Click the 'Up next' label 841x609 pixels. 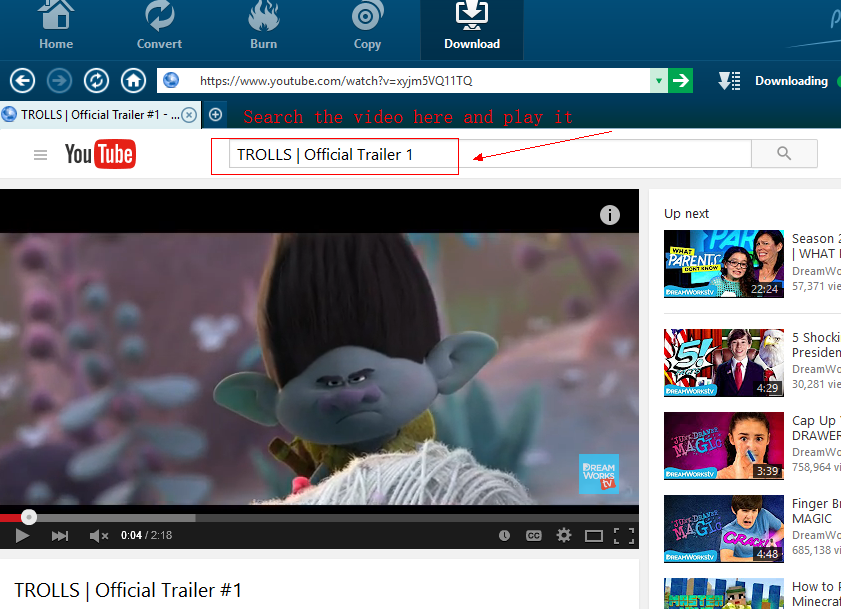tap(687, 214)
